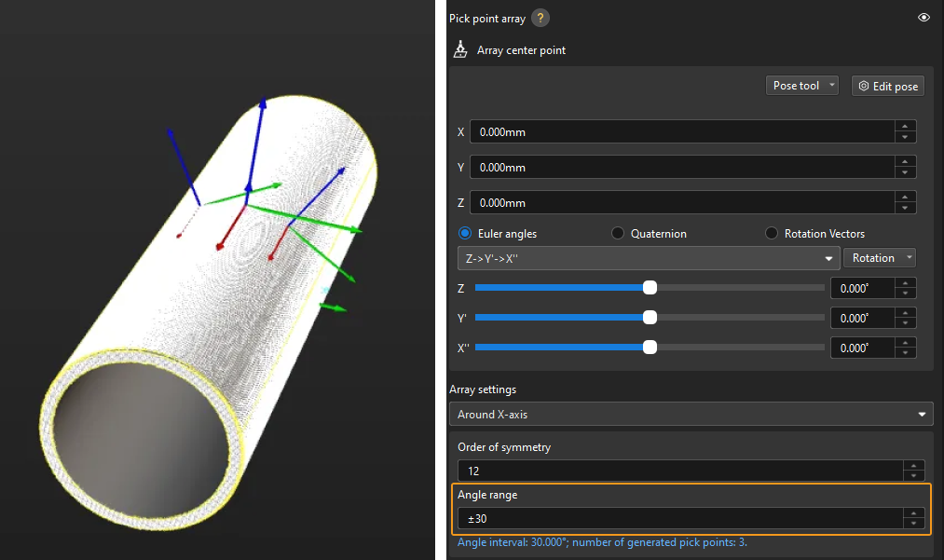The height and width of the screenshot is (560, 944).
Task: Decrease Y value with down arrow
Action: pyautogui.click(x=904, y=173)
